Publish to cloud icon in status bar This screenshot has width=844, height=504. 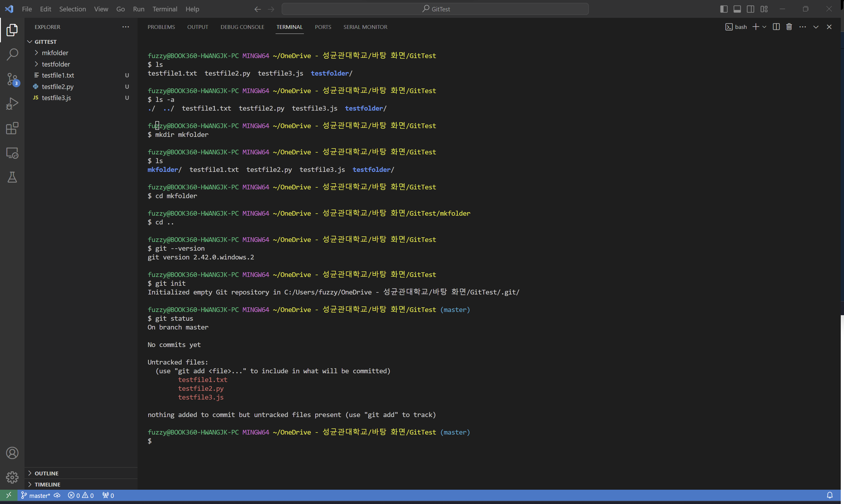[x=57, y=495]
